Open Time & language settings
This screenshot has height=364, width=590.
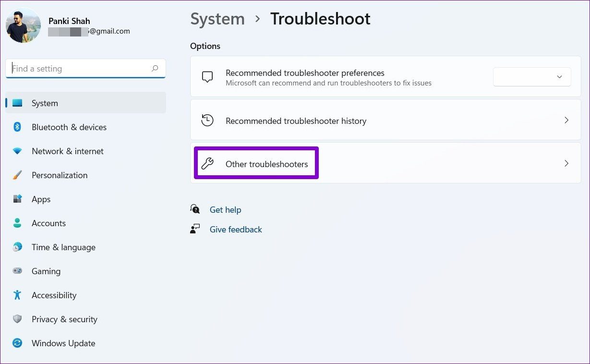85,247
